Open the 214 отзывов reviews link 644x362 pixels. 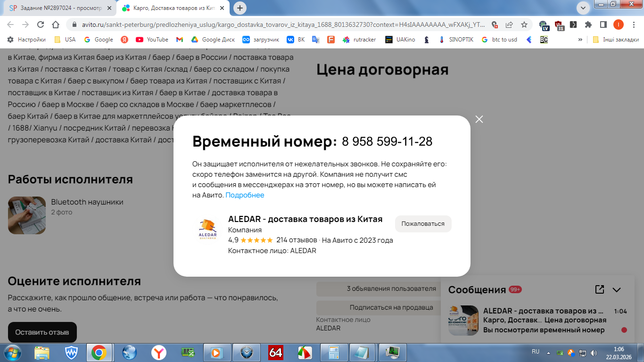297,240
